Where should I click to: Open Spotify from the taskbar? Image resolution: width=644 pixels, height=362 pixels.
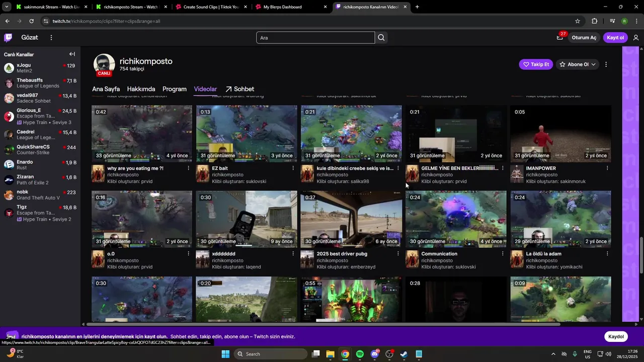tap(360, 354)
